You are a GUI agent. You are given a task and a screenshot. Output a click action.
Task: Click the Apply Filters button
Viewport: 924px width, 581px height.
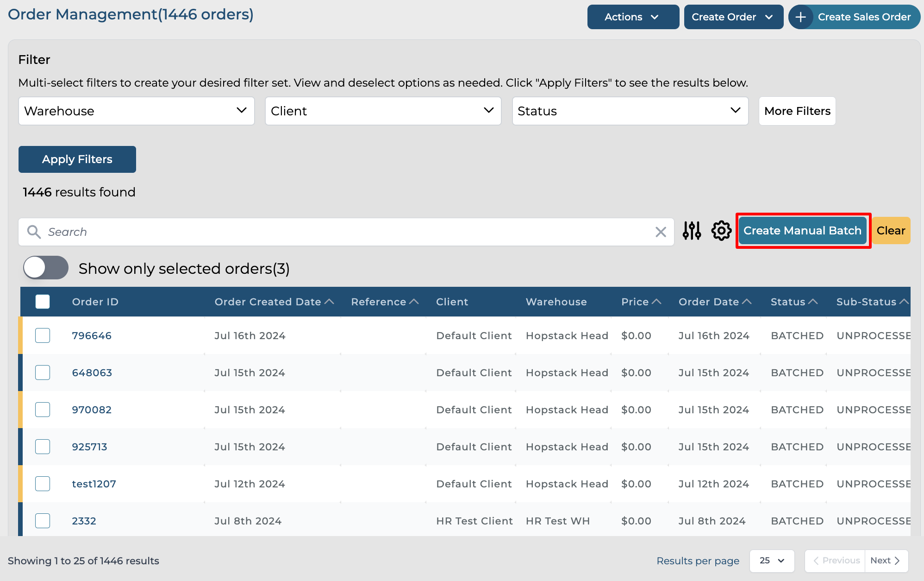tap(77, 159)
